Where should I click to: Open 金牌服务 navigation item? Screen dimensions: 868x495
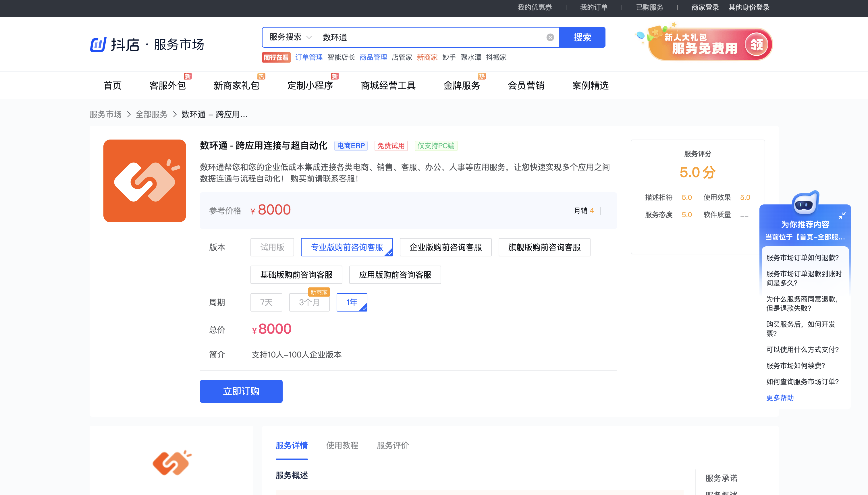[x=461, y=86]
